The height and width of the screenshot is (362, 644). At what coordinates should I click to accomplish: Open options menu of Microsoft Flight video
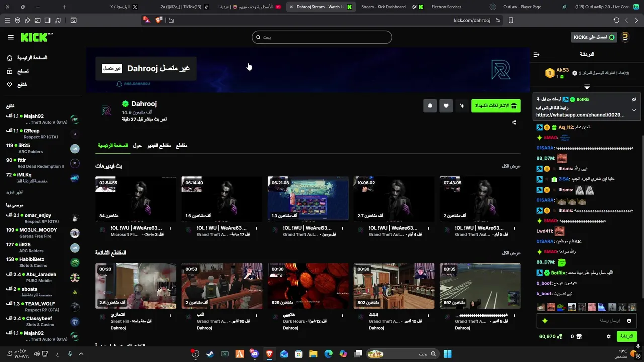click(x=170, y=229)
